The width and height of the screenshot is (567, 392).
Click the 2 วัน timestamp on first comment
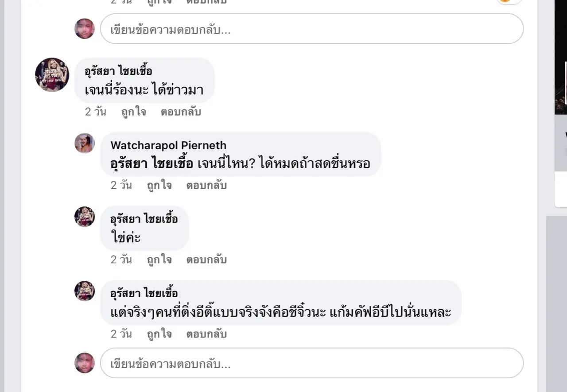pyautogui.click(x=96, y=112)
